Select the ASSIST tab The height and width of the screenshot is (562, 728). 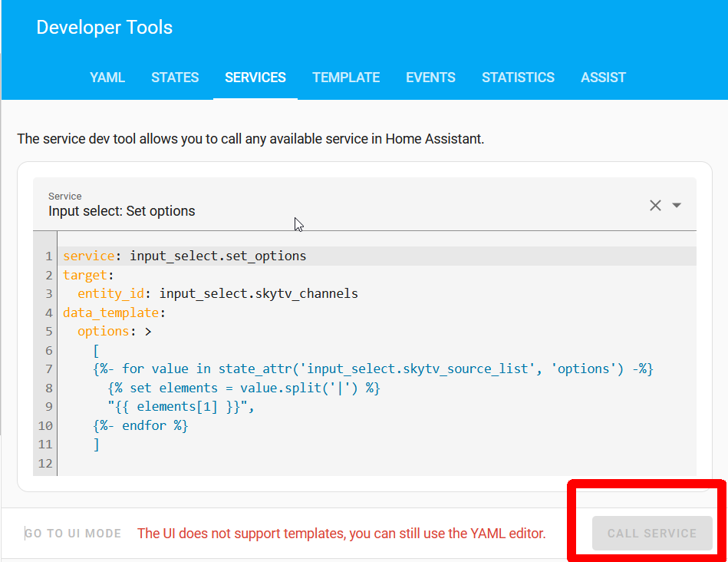tap(603, 77)
